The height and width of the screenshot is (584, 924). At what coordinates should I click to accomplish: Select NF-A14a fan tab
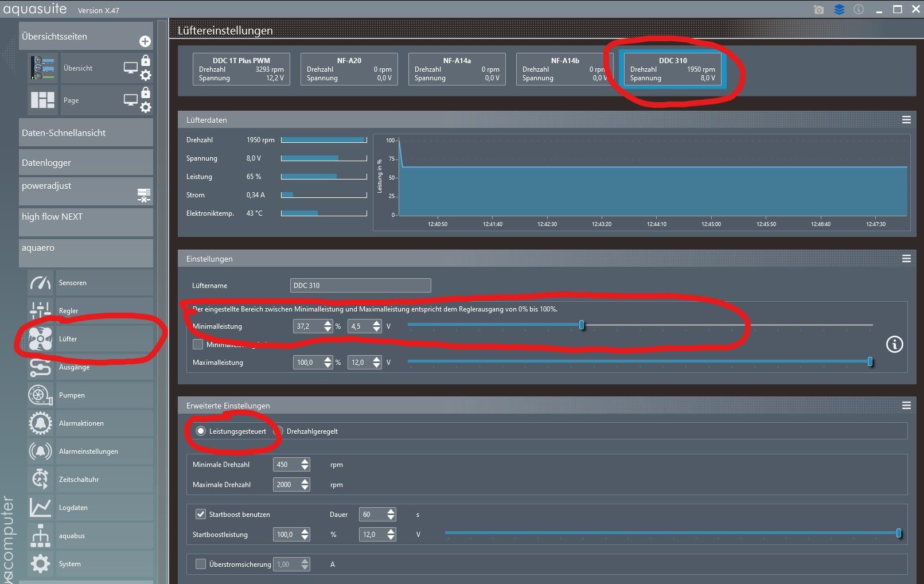tap(457, 69)
